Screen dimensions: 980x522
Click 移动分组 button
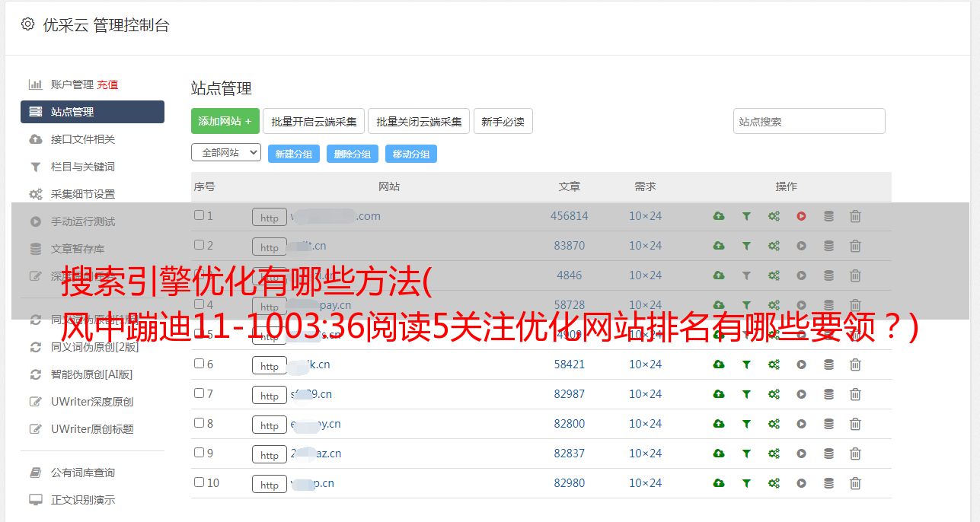(x=411, y=154)
